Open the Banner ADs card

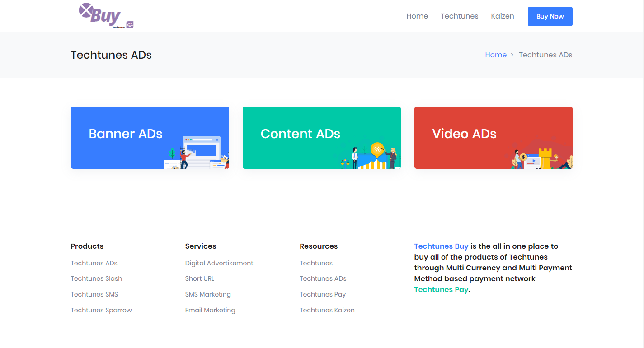(150, 138)
